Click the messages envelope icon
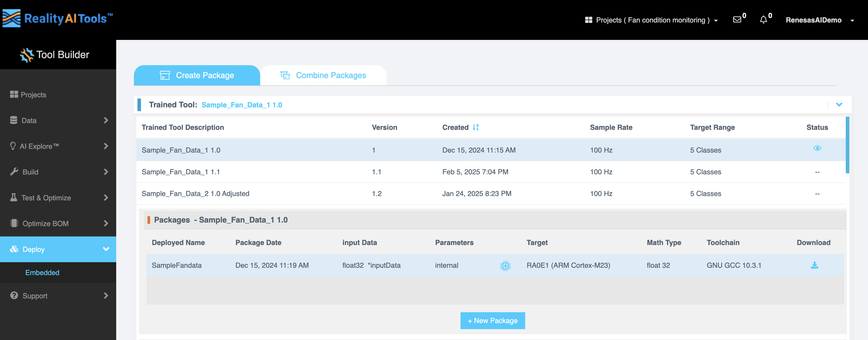The width and height of the screenshot is (868, 340). pyautogui.click(x=737, y=20)
